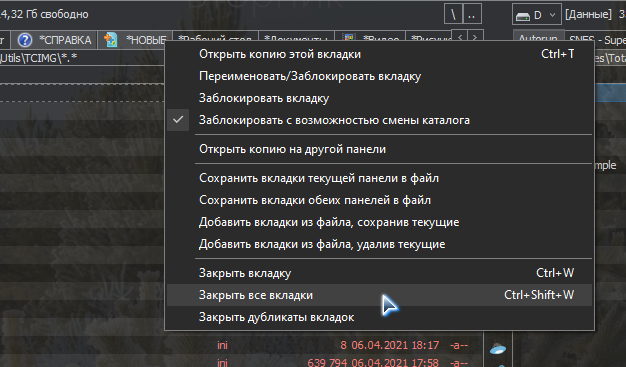The height and width of the screenshot is (367, 626).
Task: Switch to the *СПРАВКА tab
Action: click(x=54, y=40)
